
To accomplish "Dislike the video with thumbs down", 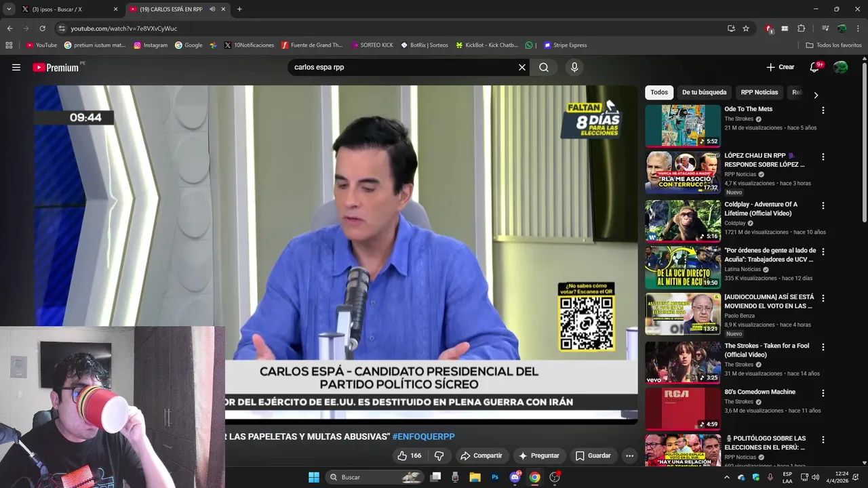I will (x=439, y=455).
